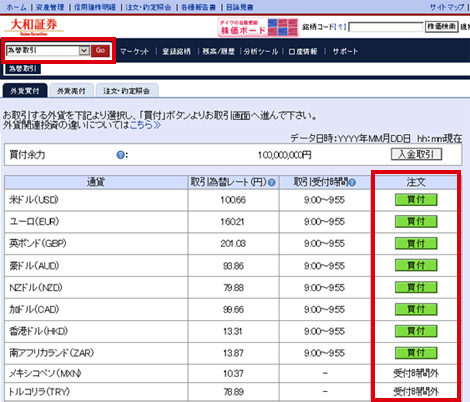Select the 香港ドル(HKD) currency cell
This screenshot has width=470, height=402.
pyautogui.click(x=96, y=331)
